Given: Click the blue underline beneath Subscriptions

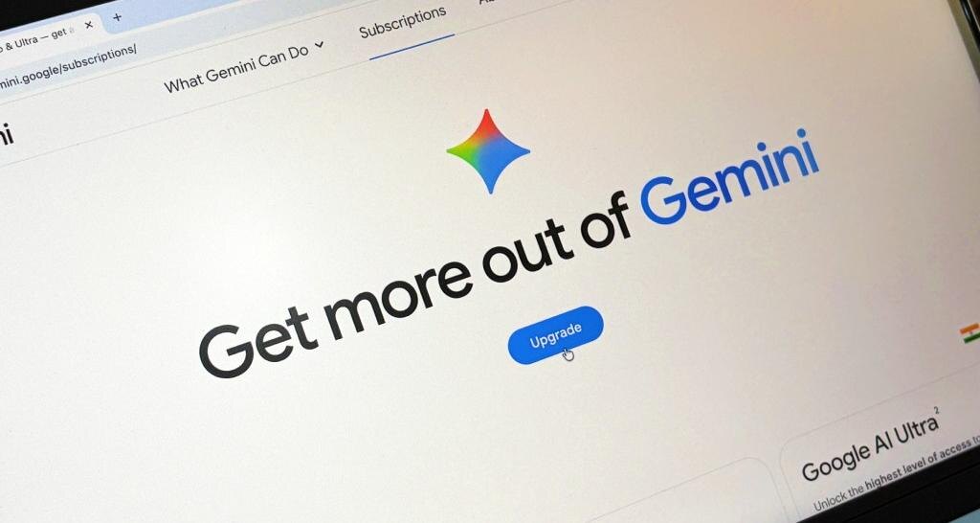Looking at the screenshot, I should pos(412,46).
